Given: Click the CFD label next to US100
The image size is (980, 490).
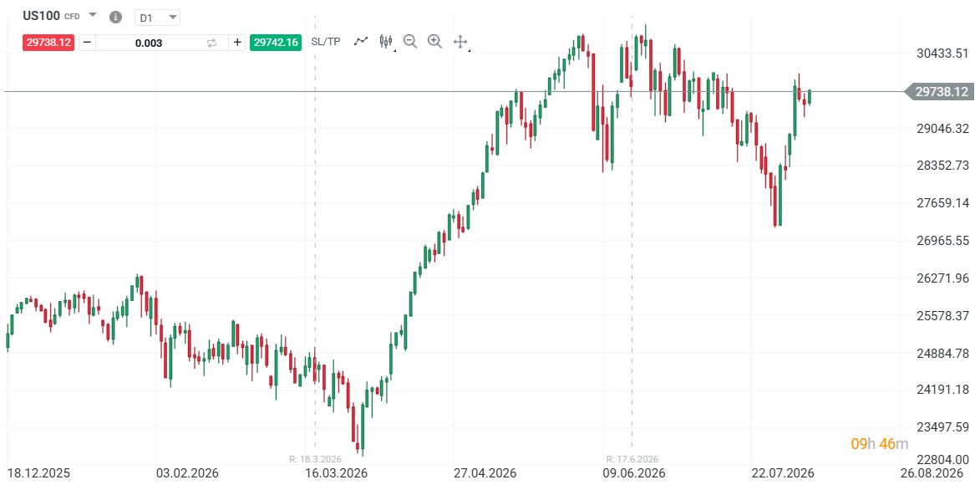Looking at the screenshot, I should (x=72, y=17).
